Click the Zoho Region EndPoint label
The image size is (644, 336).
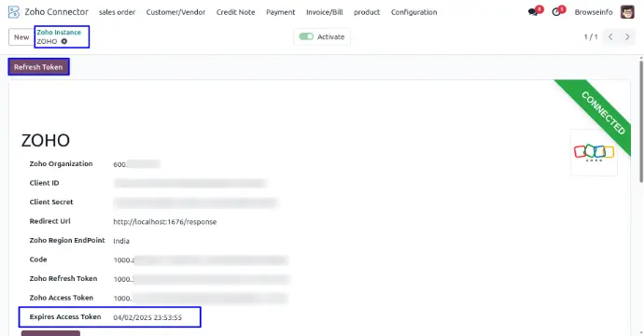(67, 240)
